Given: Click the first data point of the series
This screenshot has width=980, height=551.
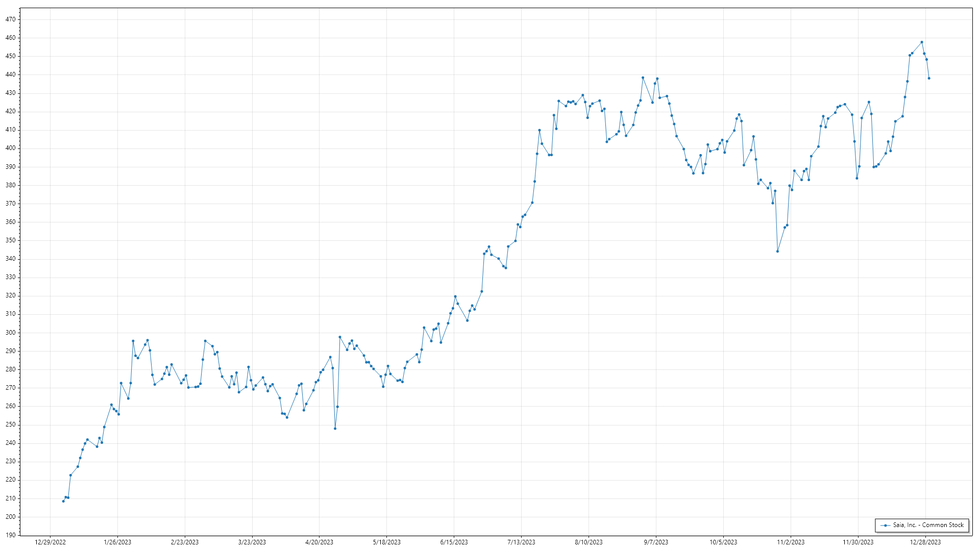Looking at the screenshot, I should click(63, 501).
